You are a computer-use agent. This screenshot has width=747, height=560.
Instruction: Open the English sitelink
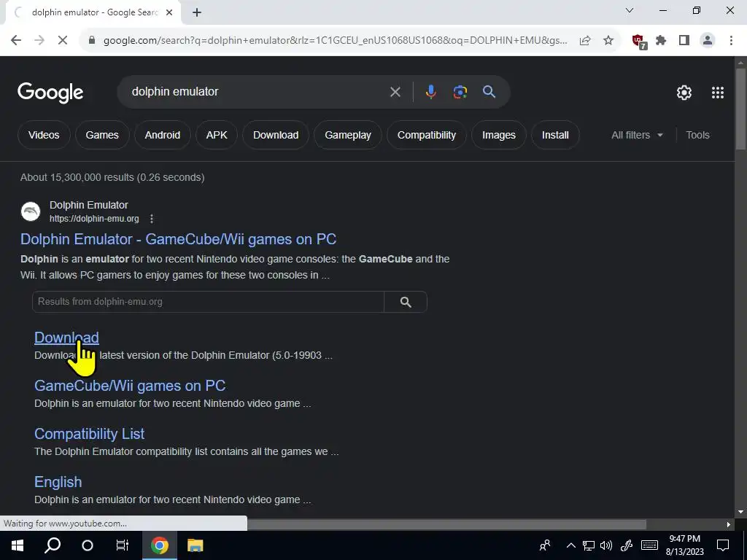pyautogui.click(x=58, y=482)
